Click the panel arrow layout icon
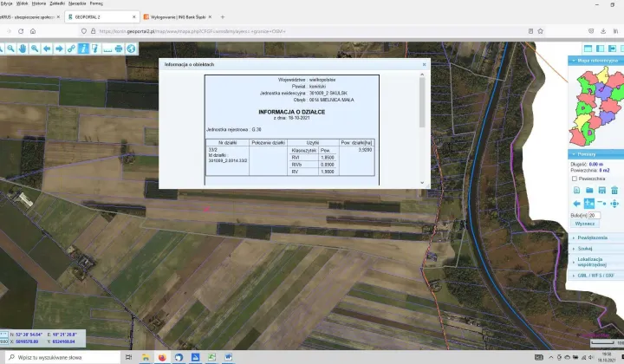This screenshot has height=364, width=624. click(612, 49)
